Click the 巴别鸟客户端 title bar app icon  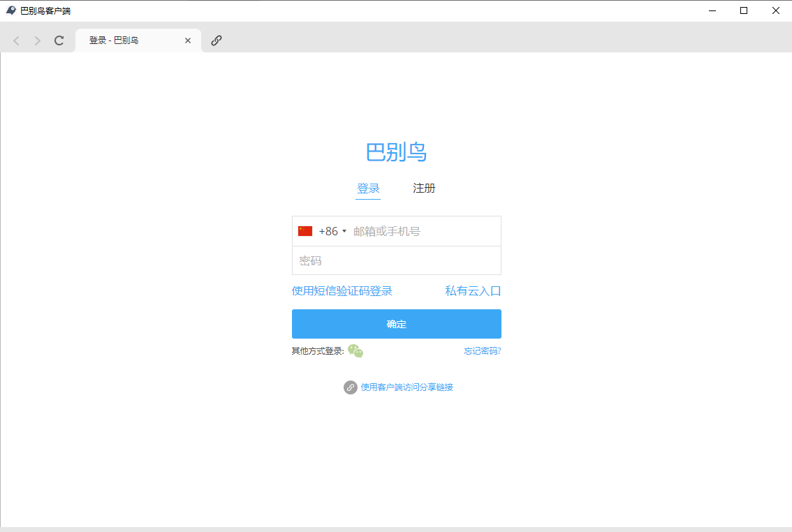[x=10, y=10]
